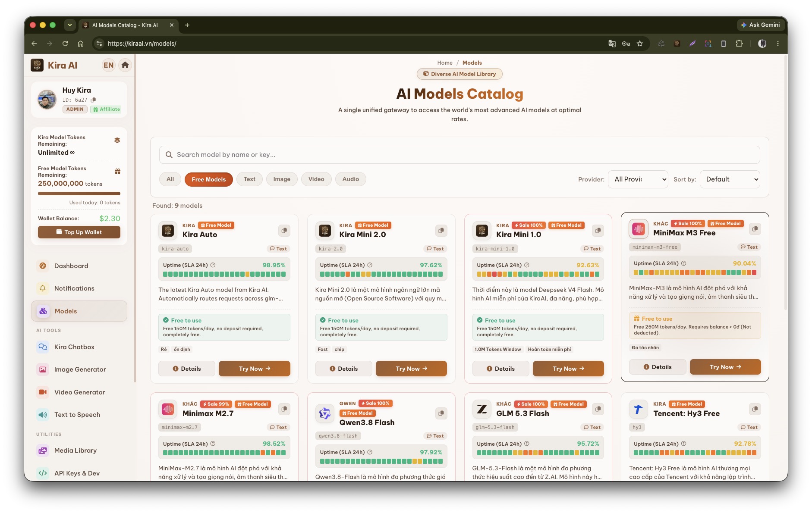Select the Text filter tab
The height and width of the screenshot is (513, 812).
coord(249,179)
